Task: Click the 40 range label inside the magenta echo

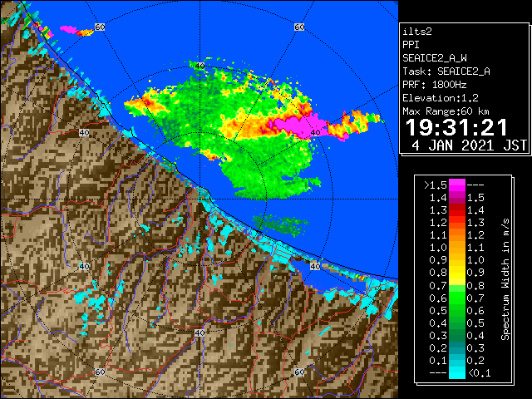Action: click(315, 132)
